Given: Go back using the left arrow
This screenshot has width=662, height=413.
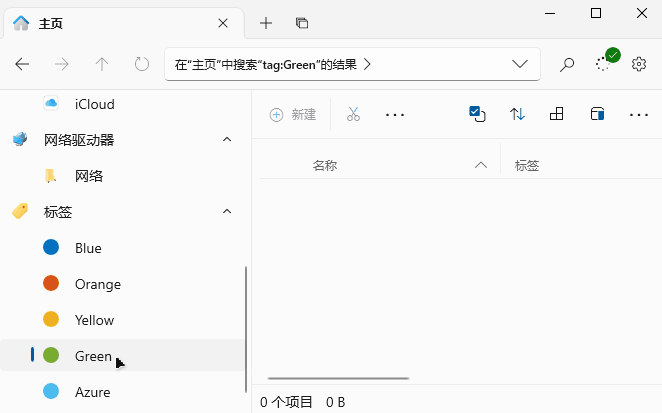Looking at the screenshot, I should click(x=23, y=64).
